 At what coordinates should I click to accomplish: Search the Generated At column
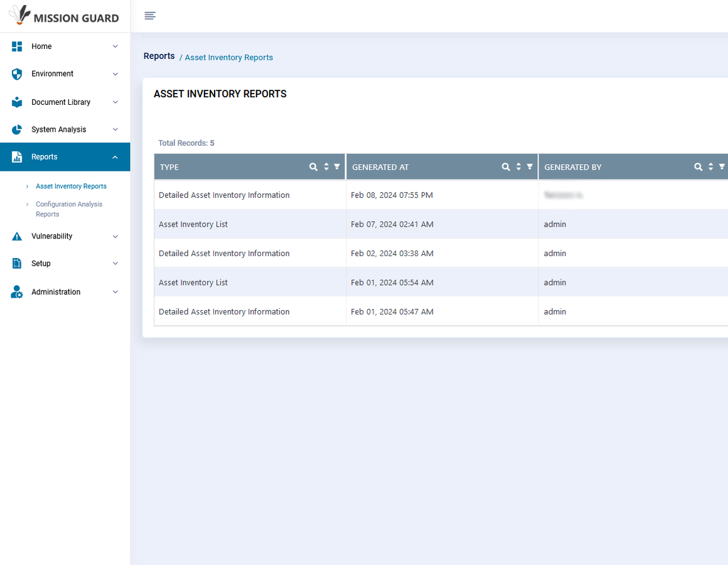click(x=506, y=166)
